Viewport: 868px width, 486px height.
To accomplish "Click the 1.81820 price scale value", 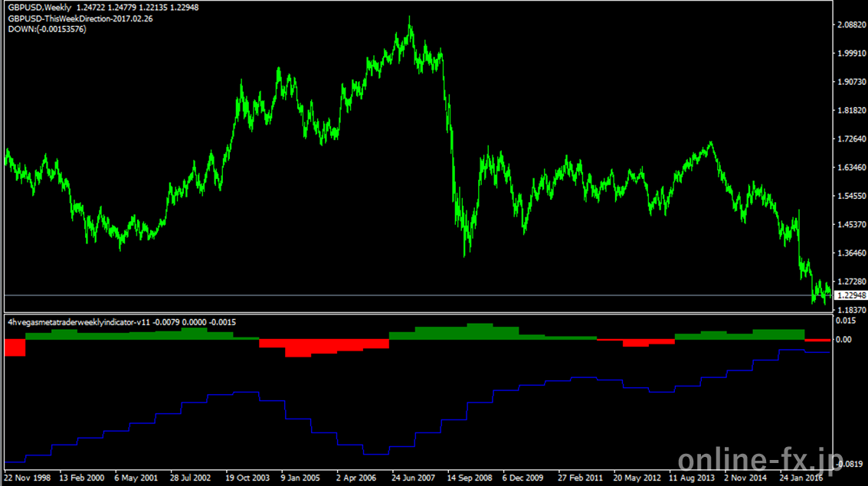I will click(852, 110).
